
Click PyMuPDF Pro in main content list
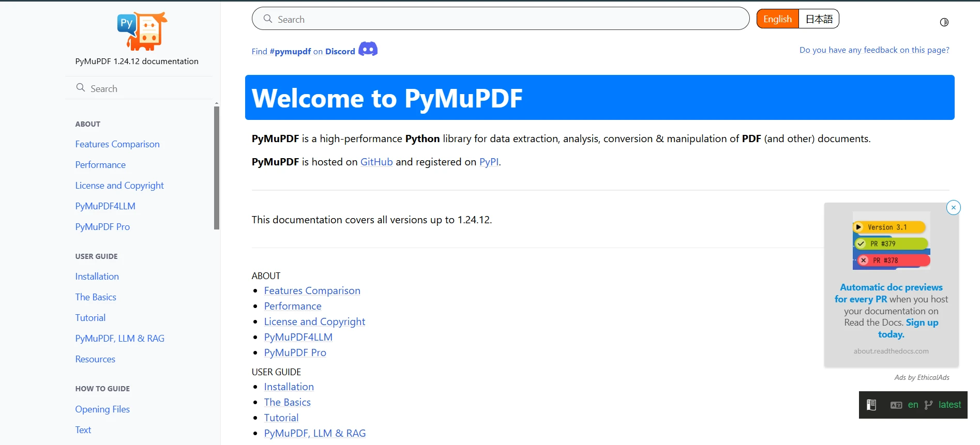coord(295,352)
